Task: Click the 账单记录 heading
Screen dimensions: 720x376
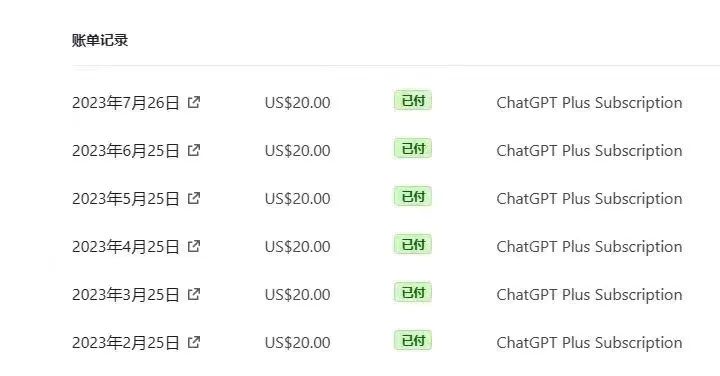Action: [100, 40]
